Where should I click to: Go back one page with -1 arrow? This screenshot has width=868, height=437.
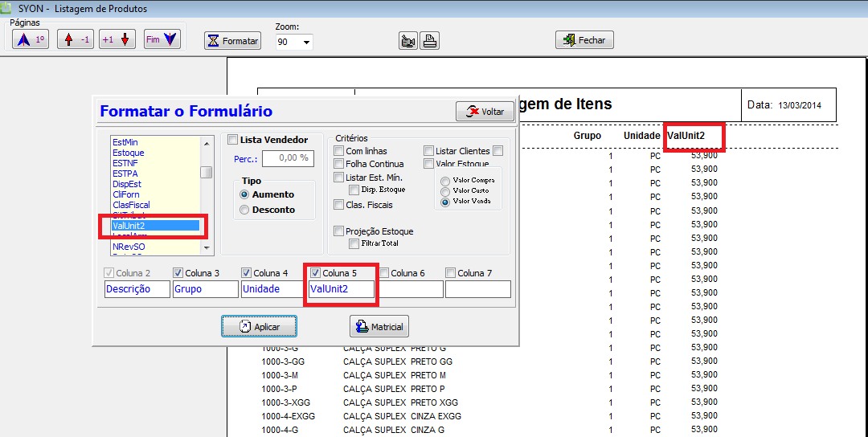pos(75,39)
